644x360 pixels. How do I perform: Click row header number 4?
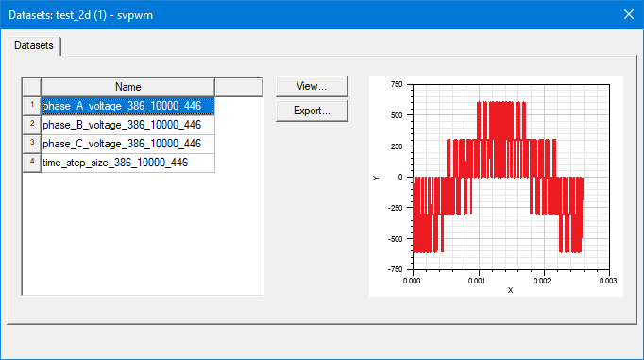click(x=32, y=163)
